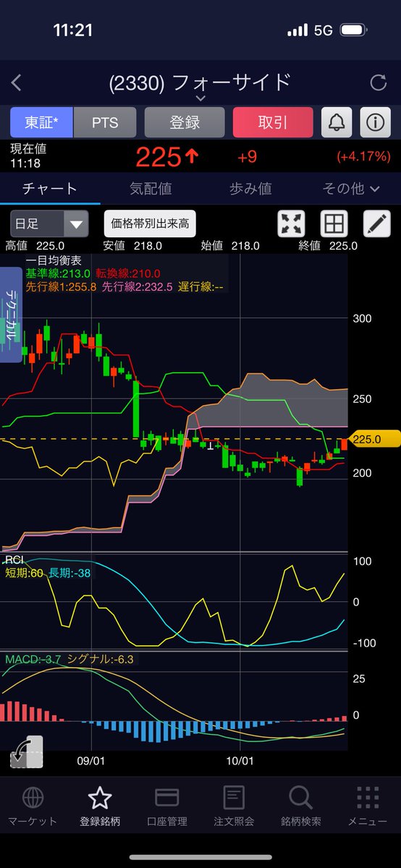Expand その他 tab dropdown
The width and height of the screenshot is (401, 868).
click(351, 189)
